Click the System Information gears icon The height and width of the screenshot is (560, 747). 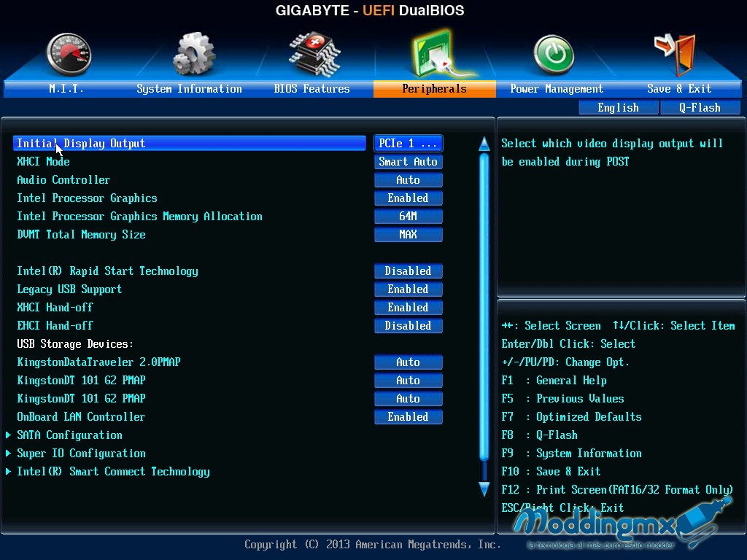click(x=194, y=54)
